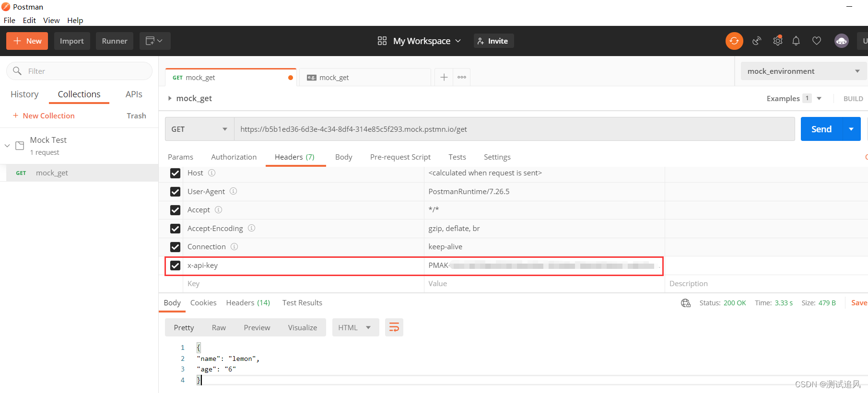Open the Trash link
This screenshot has width=868, height=393.
136,116
